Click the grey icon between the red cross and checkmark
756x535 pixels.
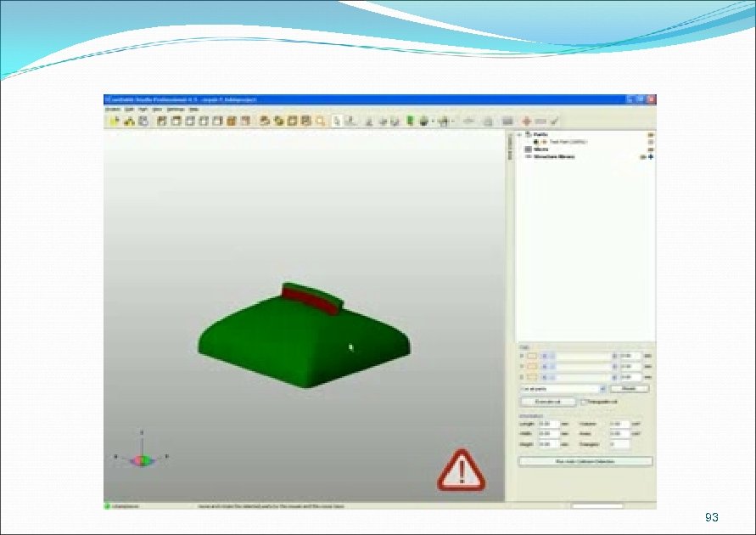click(x=540, y=121)
